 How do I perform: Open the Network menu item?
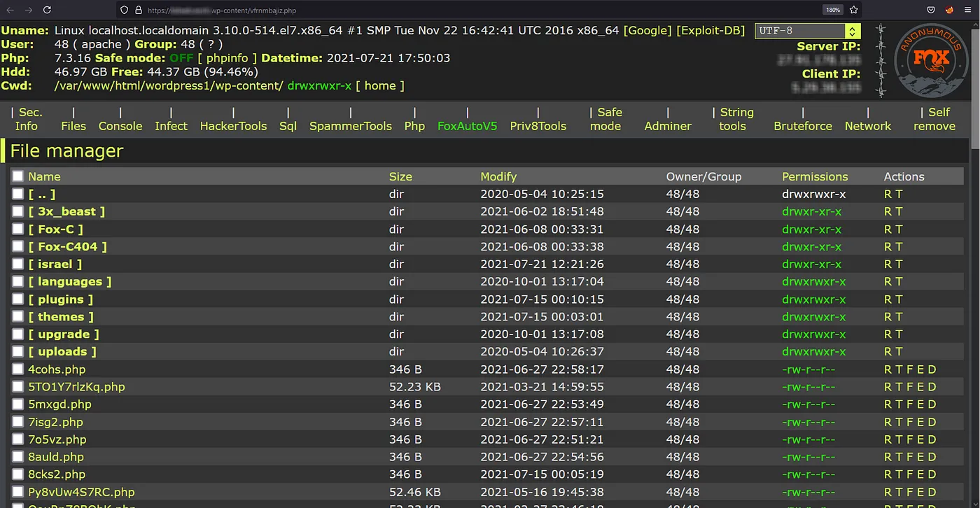click(x=868, y=126)
